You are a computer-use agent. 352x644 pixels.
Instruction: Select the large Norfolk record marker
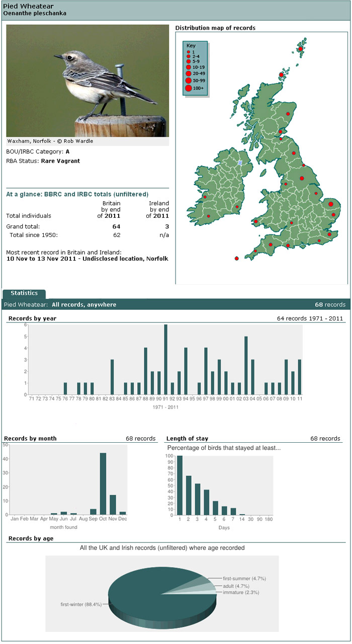pyautogui.click(x=331, y=204)
